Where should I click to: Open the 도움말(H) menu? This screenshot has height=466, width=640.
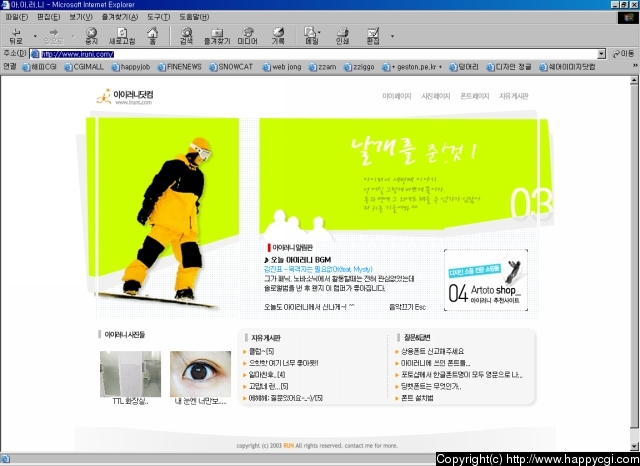click(194, 17)
